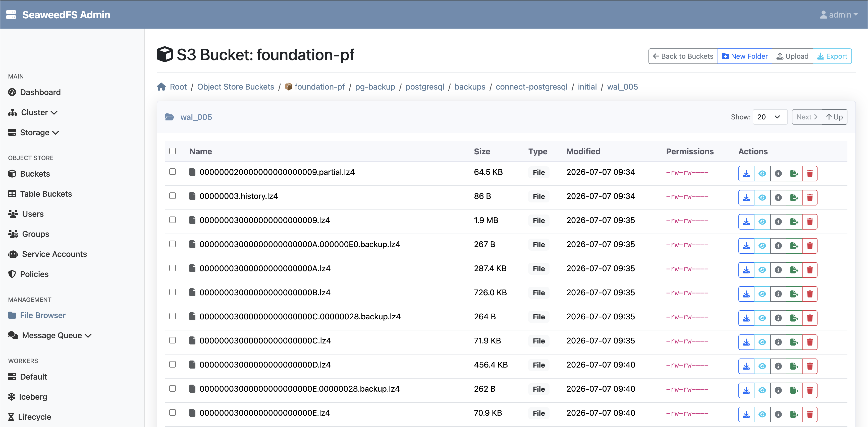Go Up one directory level

pyautogui.click(x=834, y=117)
